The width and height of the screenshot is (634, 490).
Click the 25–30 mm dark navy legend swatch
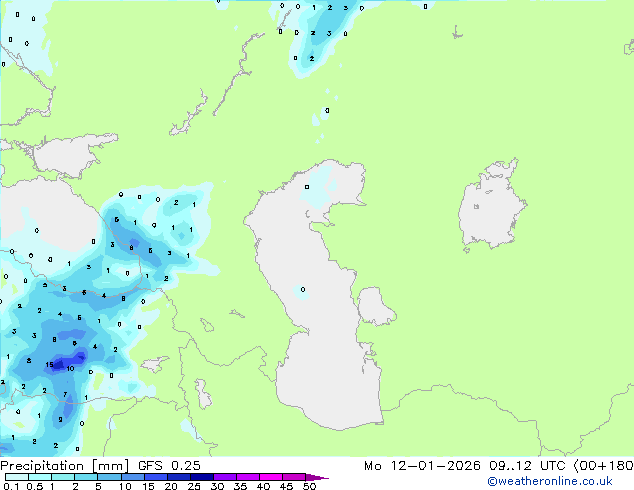pos(202,477)
